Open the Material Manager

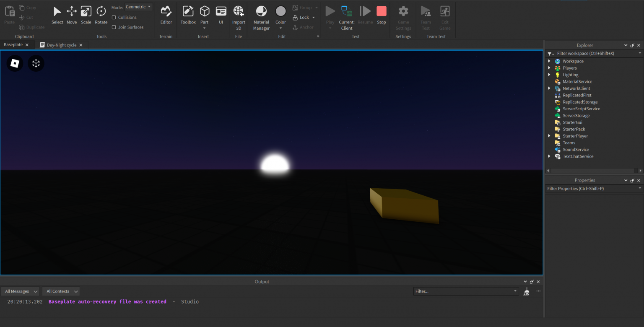click(x=261, y=17)
